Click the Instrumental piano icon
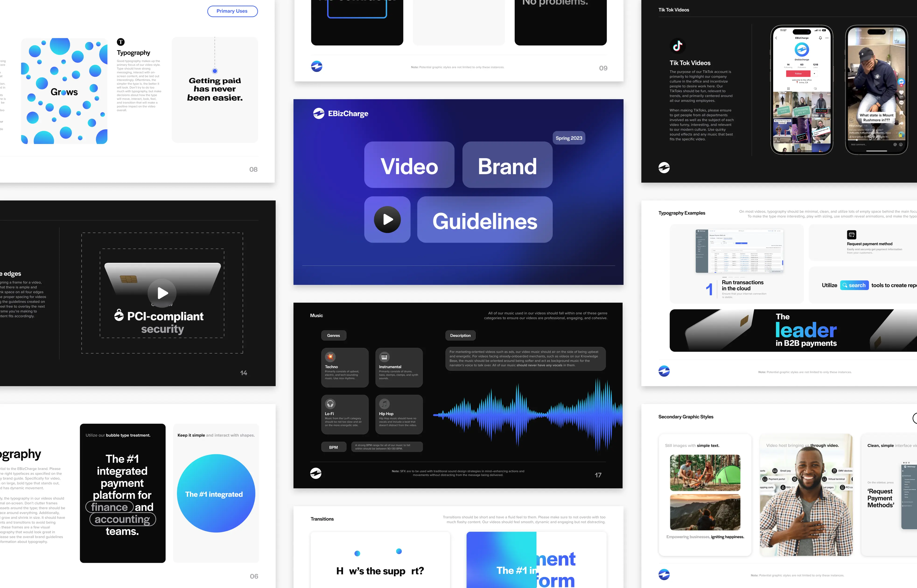Screen dimensions: 917x588 (384, 357)
